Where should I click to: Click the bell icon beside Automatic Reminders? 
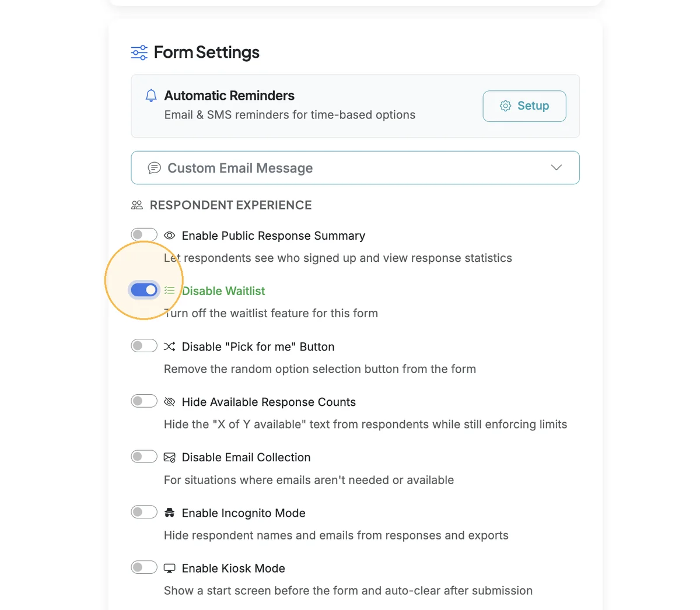[x=151, y=96]
